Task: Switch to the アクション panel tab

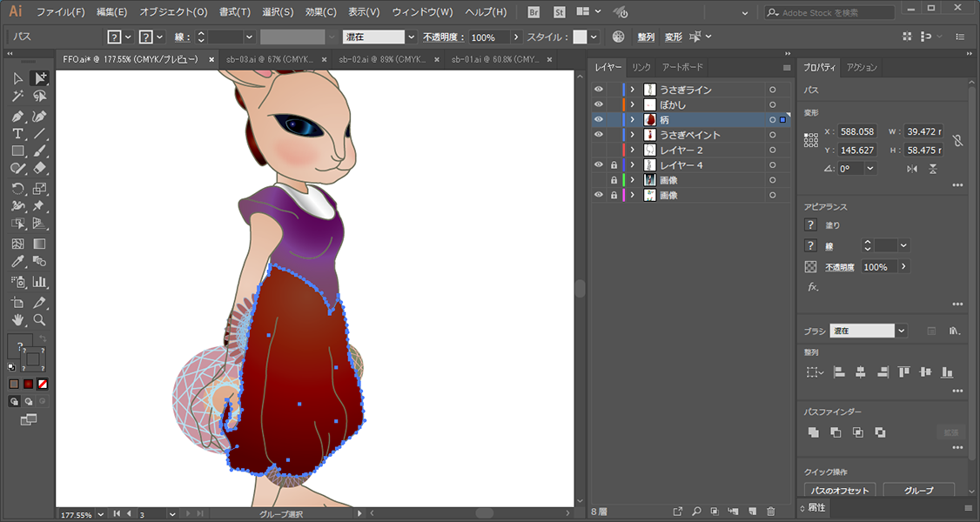Action: pos(862,68)
